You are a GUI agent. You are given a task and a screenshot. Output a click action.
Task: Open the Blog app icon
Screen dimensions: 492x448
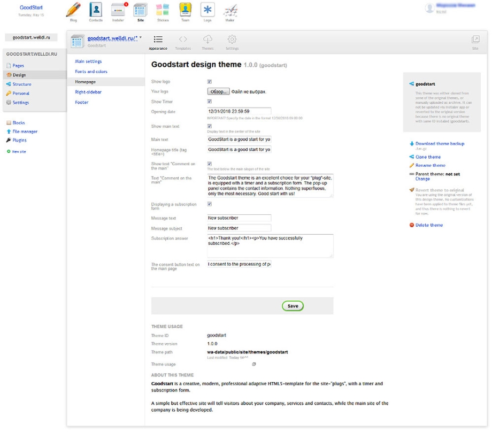coord(73,10)
